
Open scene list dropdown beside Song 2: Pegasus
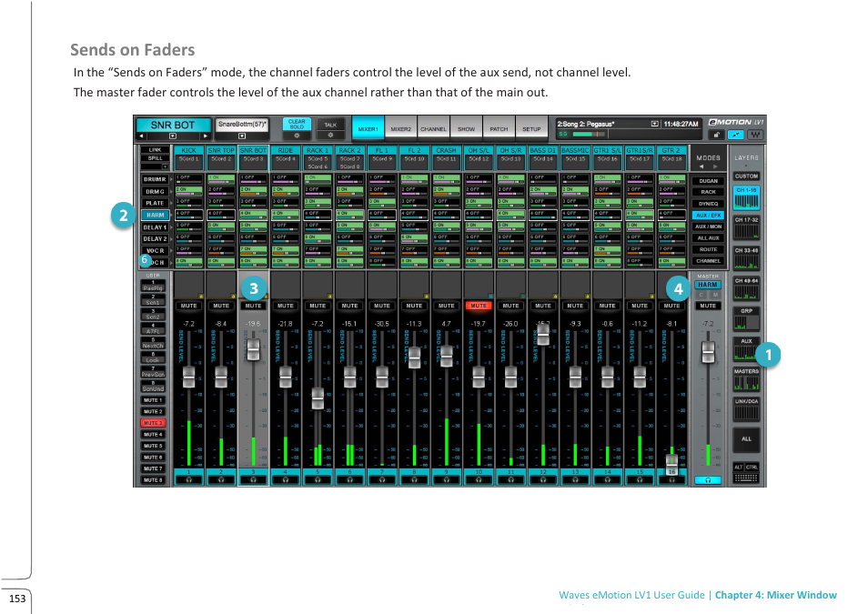point(655,124)
